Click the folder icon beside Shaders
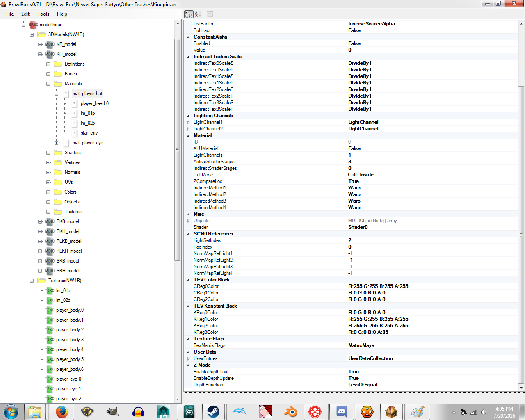Screen dimensions: 525x420 point(58,153)
